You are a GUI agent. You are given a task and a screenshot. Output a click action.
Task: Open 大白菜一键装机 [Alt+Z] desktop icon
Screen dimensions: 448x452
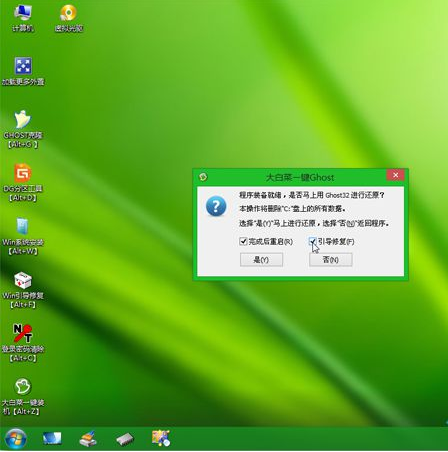click(x=23, y=396)
